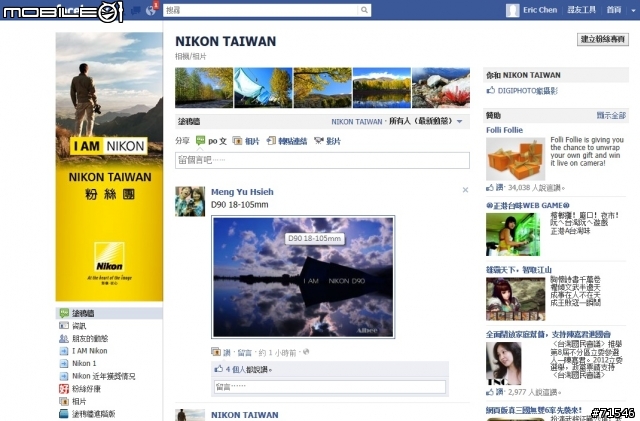The height and width of the screenshot is (421, 640).
Task: Dismiss Meng Yu Hsieh post with X
Action: click(465, 190)
